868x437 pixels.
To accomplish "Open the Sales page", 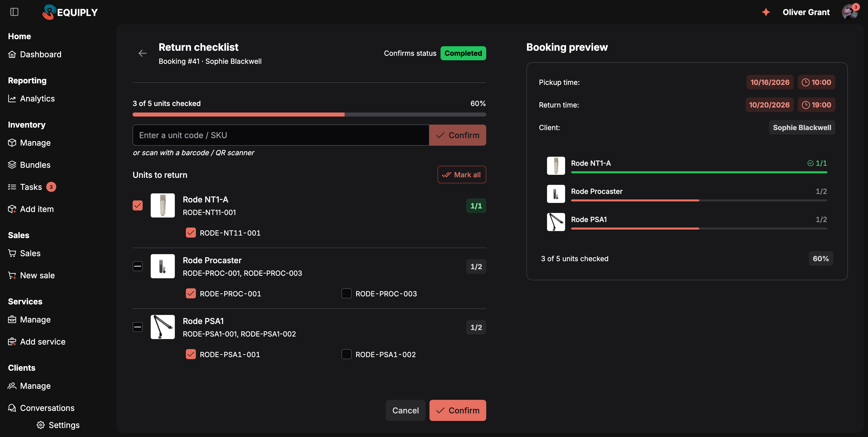I will tap(24, 253).
